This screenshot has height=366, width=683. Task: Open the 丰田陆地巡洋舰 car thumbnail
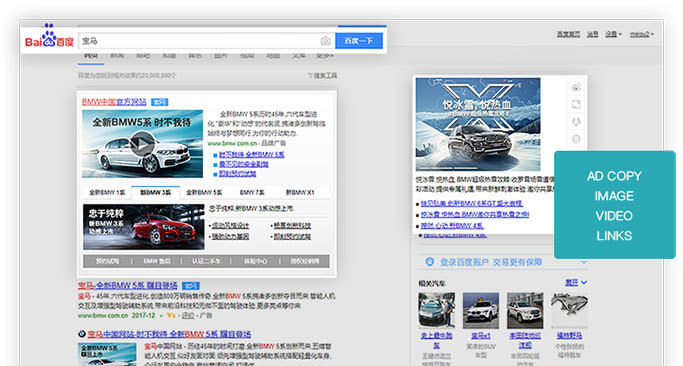(525, 310)
